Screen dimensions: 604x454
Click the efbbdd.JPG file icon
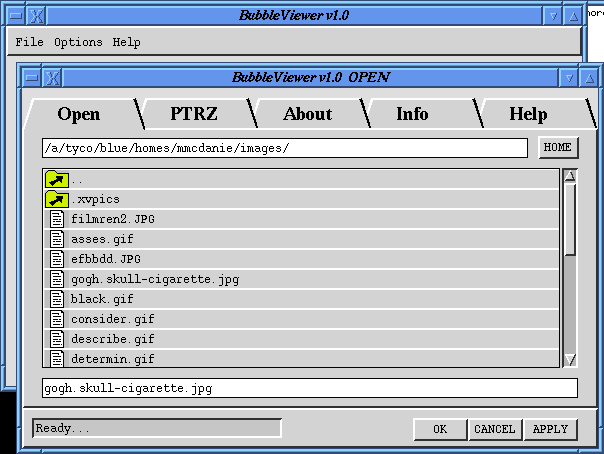(x=56, y=259)
